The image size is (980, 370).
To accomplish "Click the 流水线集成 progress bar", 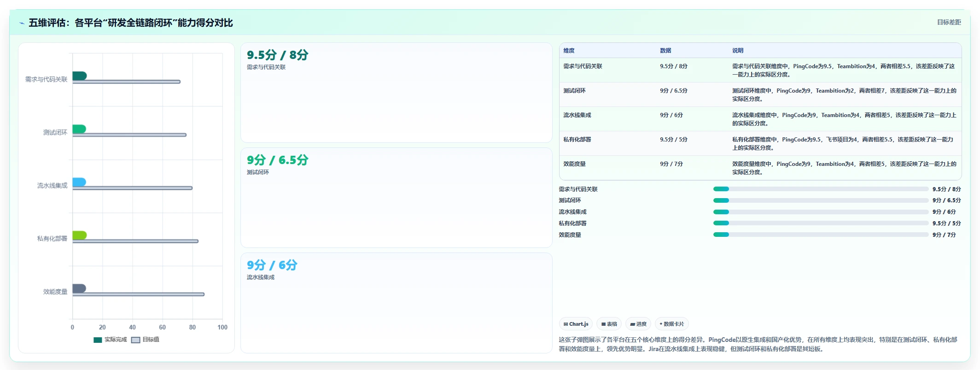I will click(821, 212).
